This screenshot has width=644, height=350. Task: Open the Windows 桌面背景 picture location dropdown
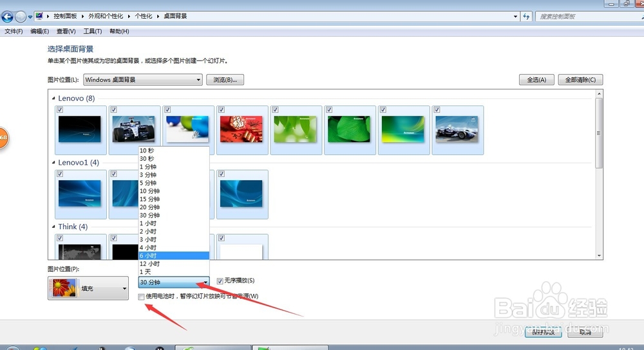(143, 80)
